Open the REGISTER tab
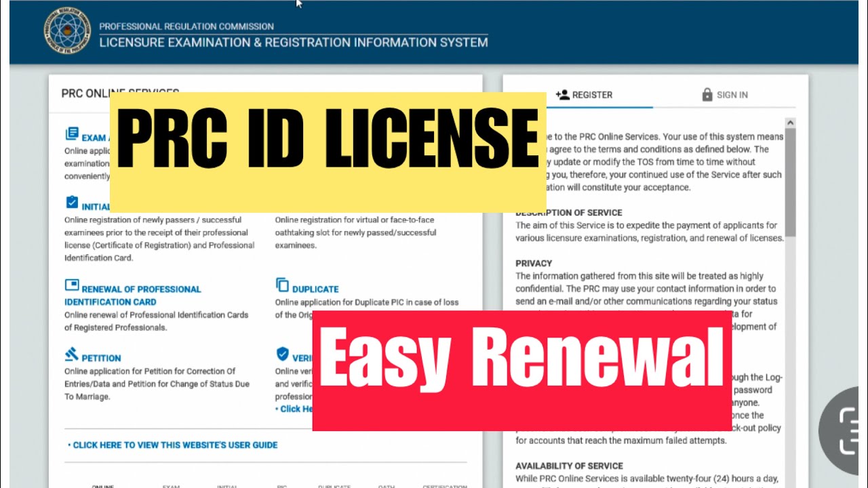This screenshot has width=868, height=488. 584,95
